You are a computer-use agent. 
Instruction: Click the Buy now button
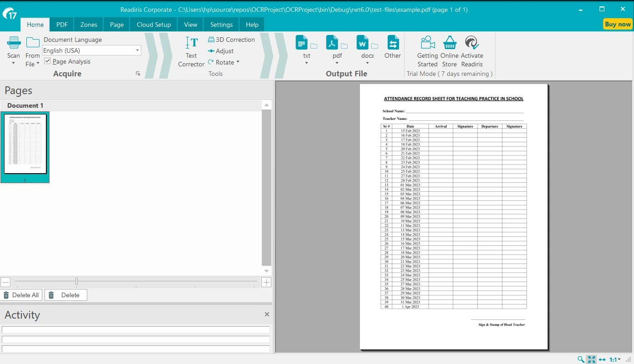tap(618, 24)
